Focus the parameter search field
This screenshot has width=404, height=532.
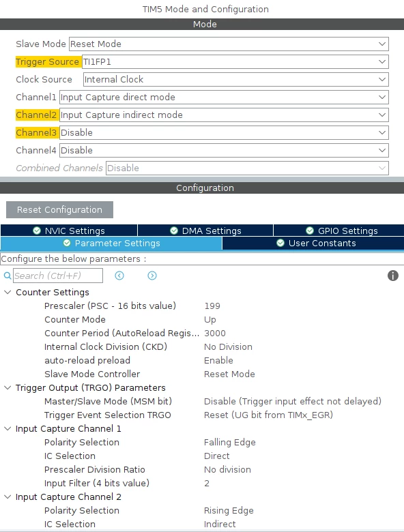[x=58, y=276]
